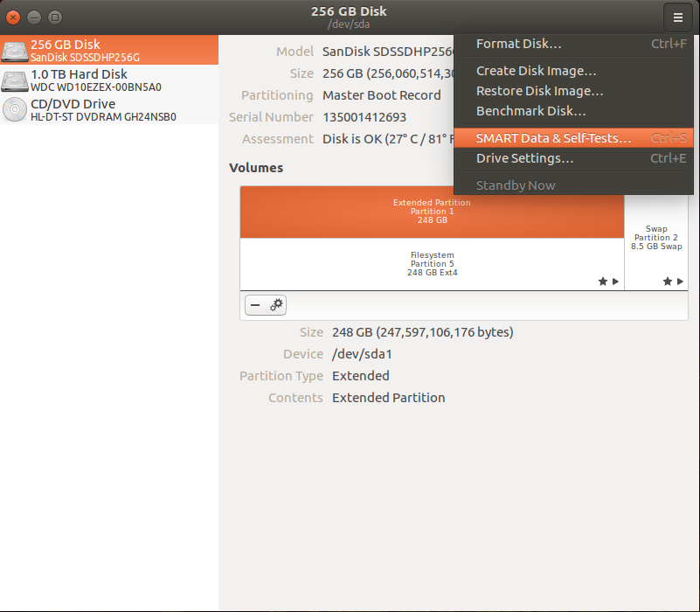Open SMART Data & Self-Tests… entry
The width and height of the screenshot is (700, 612).
tap(573, 138)
